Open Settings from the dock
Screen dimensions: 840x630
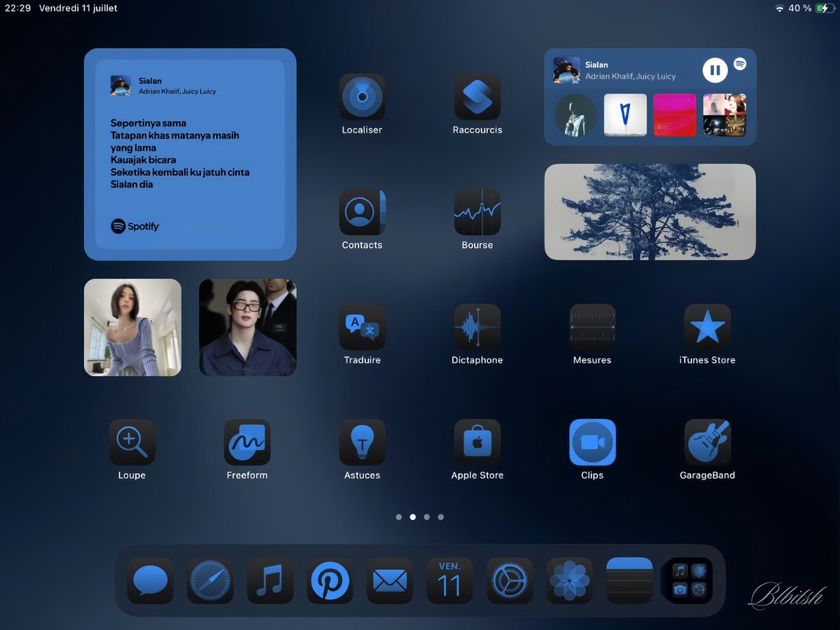(x=510, y=580)
